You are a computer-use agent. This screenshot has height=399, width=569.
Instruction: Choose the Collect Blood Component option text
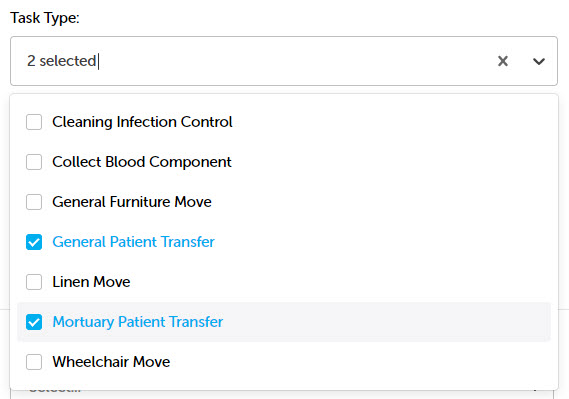tap(142, 162)
